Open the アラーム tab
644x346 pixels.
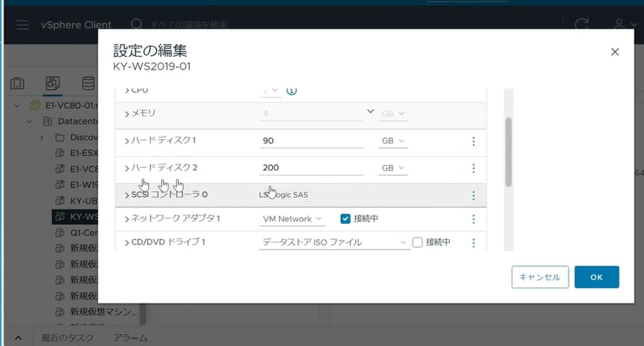tap(130, 338)
